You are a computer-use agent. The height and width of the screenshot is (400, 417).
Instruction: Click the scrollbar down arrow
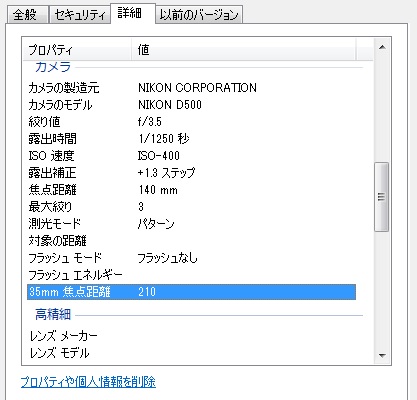click(382, 356)
